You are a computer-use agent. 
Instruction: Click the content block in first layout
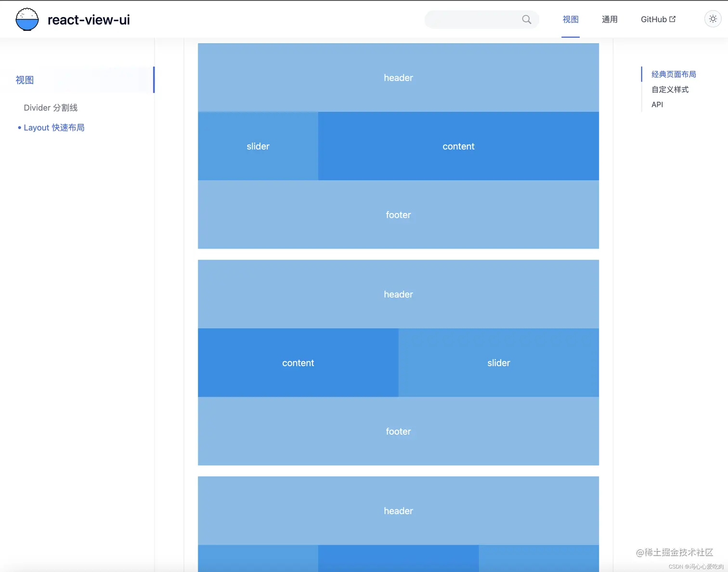point(458,146)
